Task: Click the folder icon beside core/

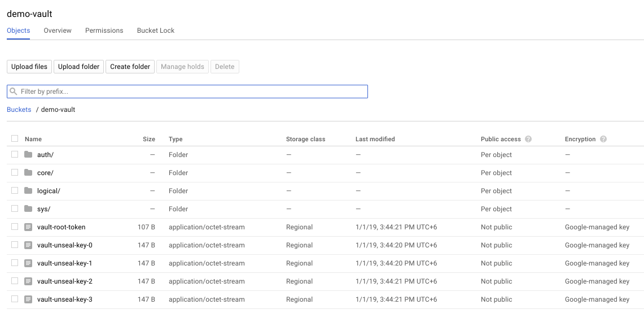Action: [28, 173]
